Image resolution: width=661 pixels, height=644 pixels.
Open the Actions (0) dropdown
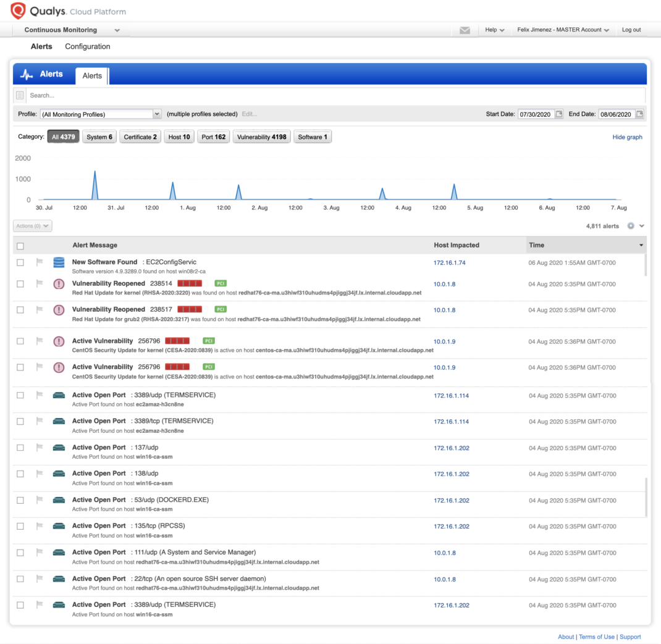pyautogui.click(x=32, y=226)
